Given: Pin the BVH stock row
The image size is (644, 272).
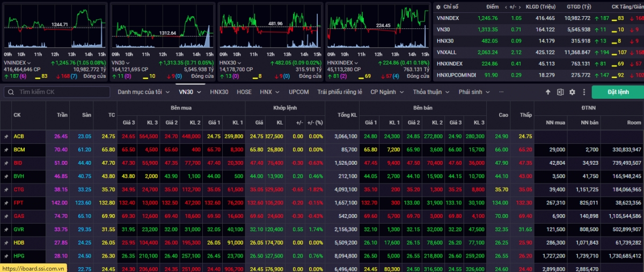Looking at the screenshot, I should pyautogui.click(x=6, y=176).
